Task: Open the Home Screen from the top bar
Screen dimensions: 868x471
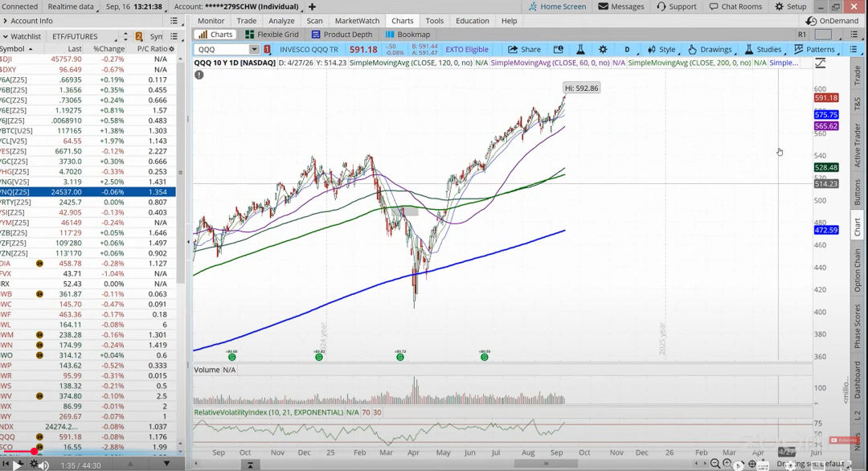Action: [557, 6]
